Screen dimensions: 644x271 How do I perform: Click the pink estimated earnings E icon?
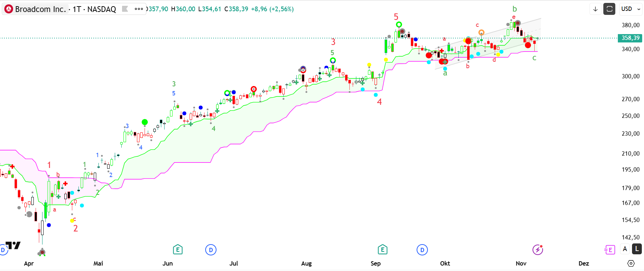(x=609, y=250)
